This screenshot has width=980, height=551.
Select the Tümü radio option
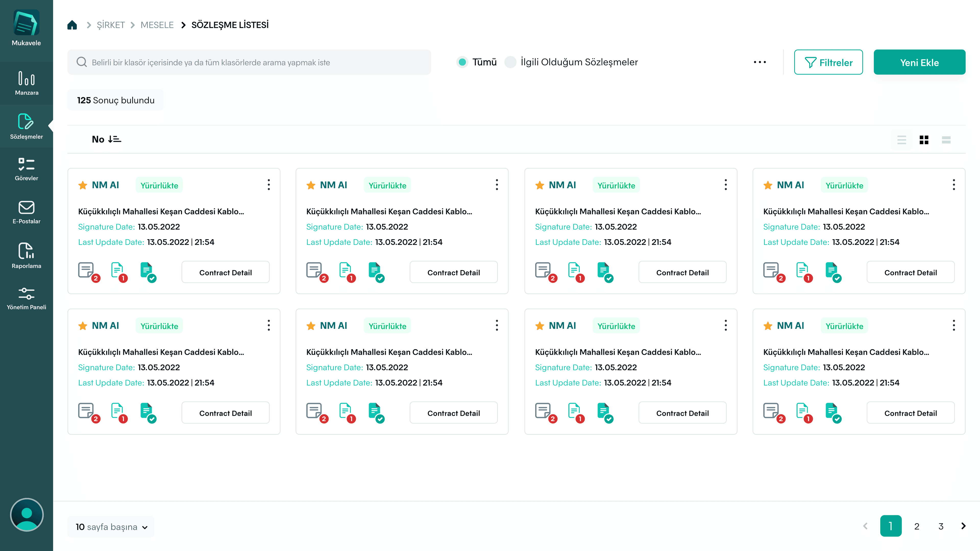coord(462,62)
